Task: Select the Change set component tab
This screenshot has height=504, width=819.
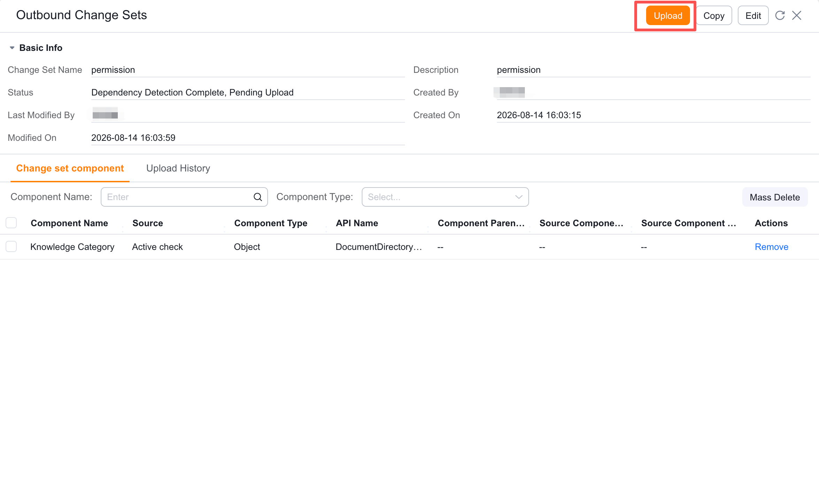Action: (x=70, y=168)
